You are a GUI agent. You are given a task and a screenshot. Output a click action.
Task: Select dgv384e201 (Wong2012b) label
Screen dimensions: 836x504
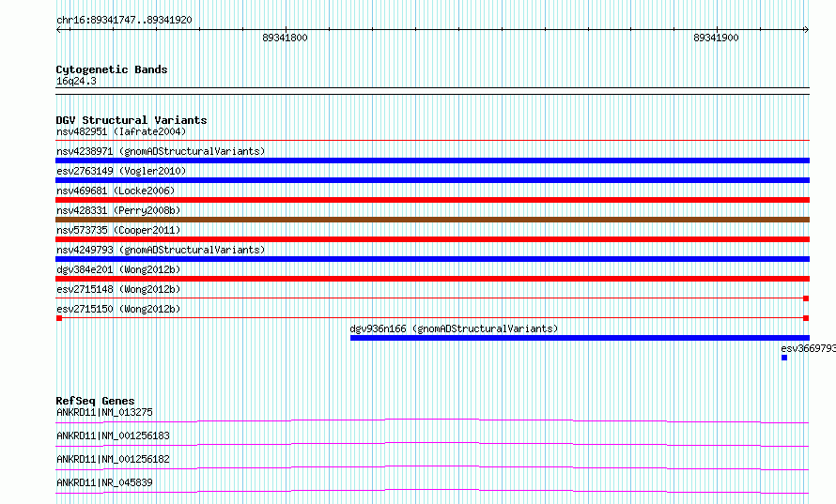118,269
